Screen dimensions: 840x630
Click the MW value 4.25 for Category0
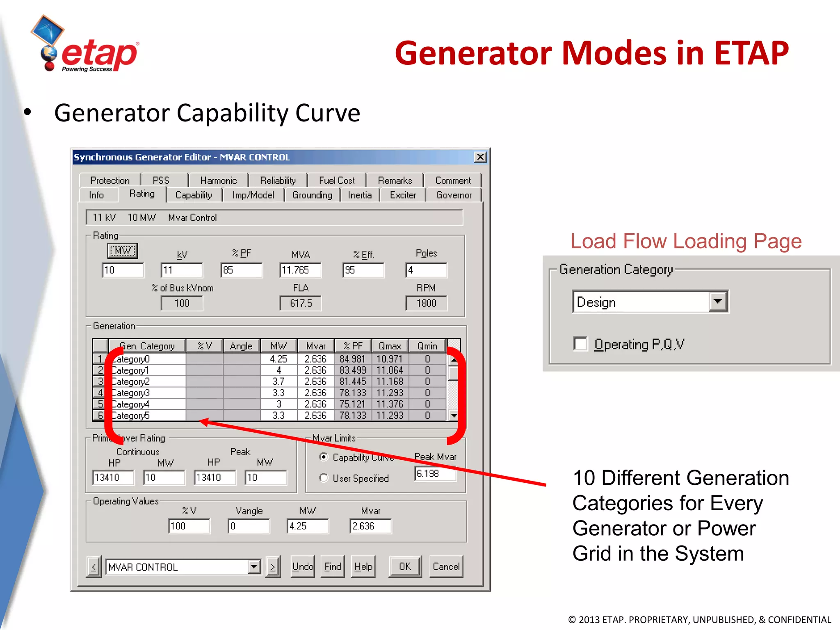[278, 359]
